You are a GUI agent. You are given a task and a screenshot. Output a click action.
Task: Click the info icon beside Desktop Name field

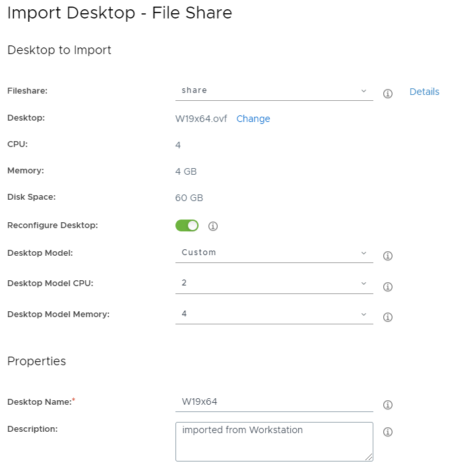point(388,405)
